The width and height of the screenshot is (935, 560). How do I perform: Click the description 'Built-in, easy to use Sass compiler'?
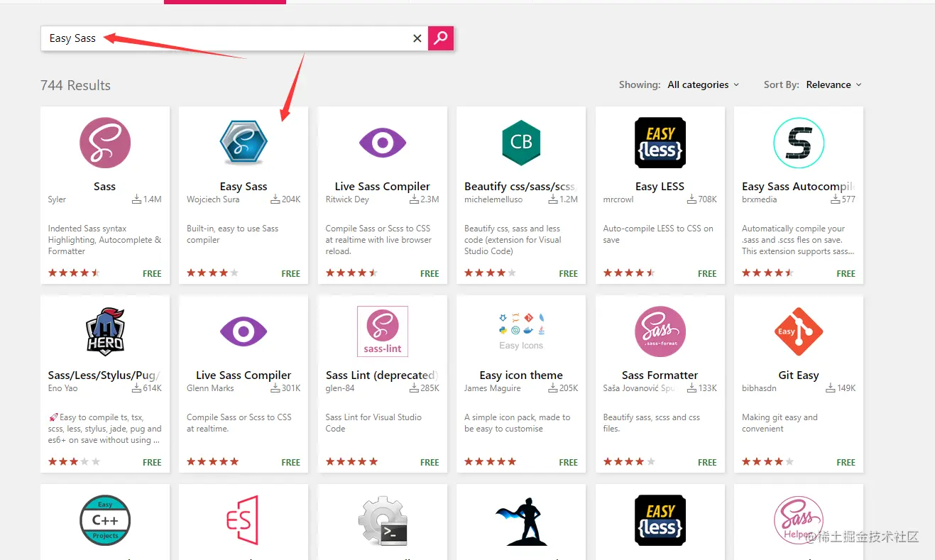[x=232, y=234]
